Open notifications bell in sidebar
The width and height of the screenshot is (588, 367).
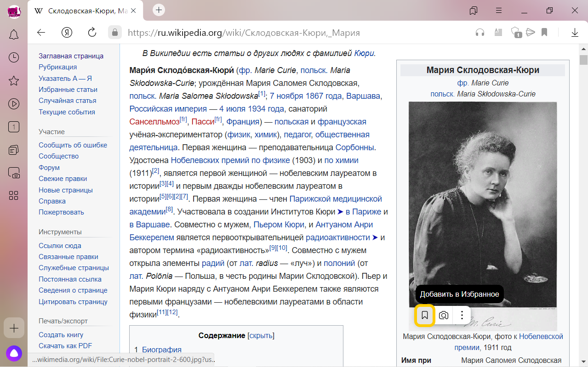click(x=14, y=34)
